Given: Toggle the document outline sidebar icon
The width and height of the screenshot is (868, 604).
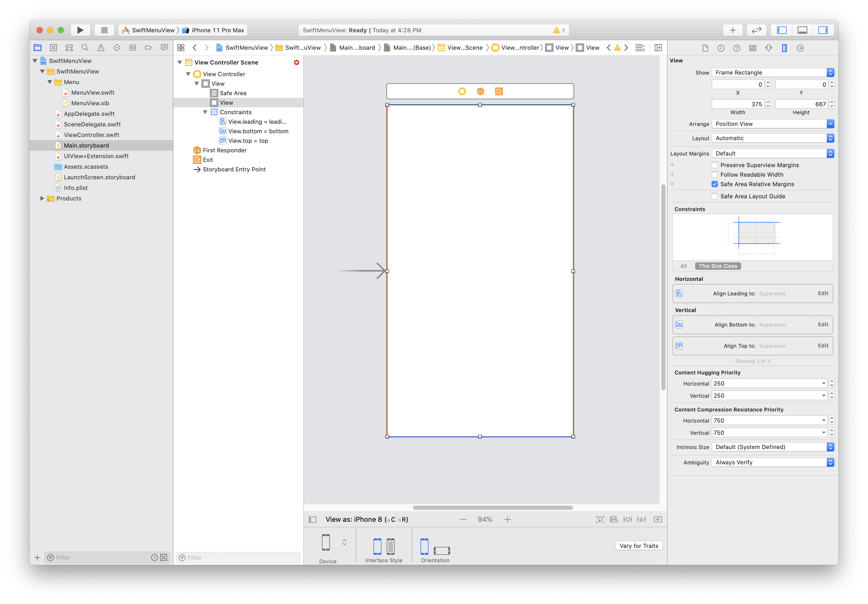Looking at the screenshot, I should point(312,519).
